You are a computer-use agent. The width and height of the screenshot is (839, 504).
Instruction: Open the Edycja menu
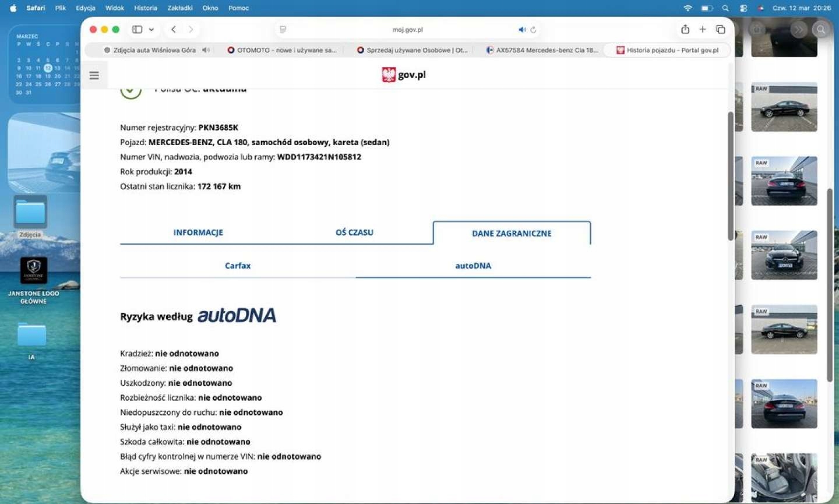tap(86, 8)
